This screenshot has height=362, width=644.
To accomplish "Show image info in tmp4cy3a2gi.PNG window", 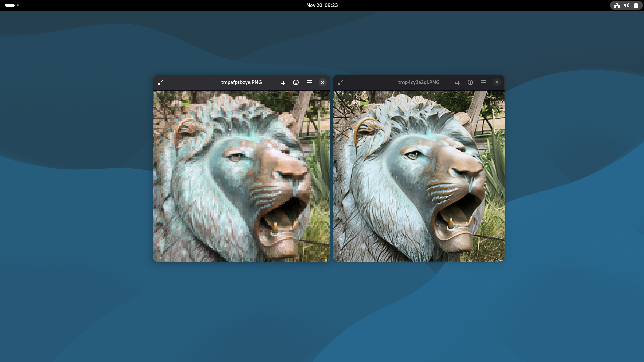I will pyautogui.click(x=470, y=82).
